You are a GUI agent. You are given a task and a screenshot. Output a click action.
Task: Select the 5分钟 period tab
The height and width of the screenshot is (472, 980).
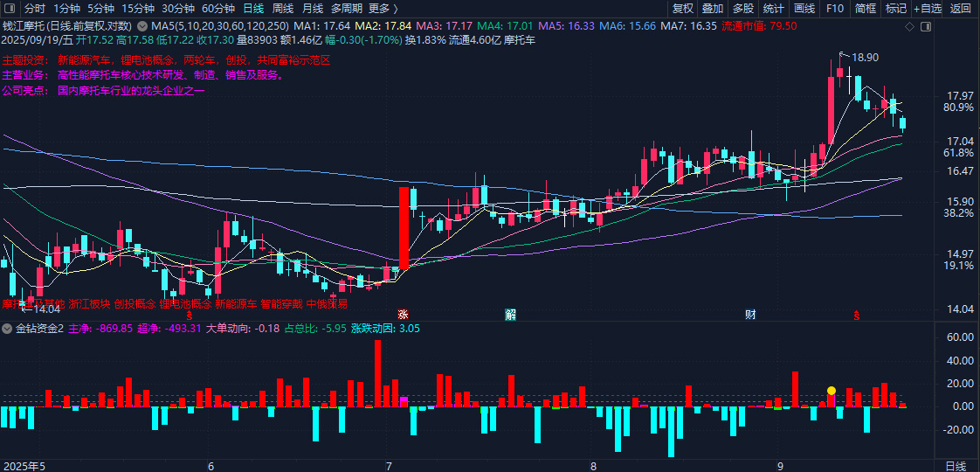100,9
